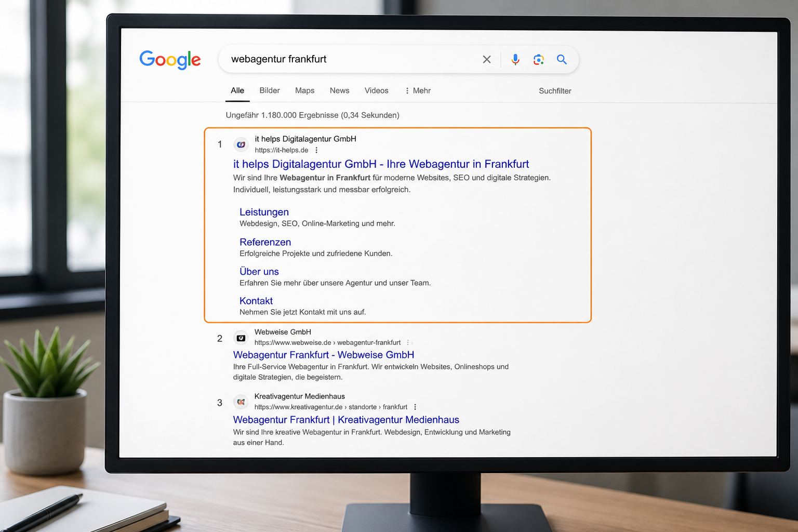The image size is (798, 532).
Task: Click the blue magnifier search icon
Action: (562, 59)
